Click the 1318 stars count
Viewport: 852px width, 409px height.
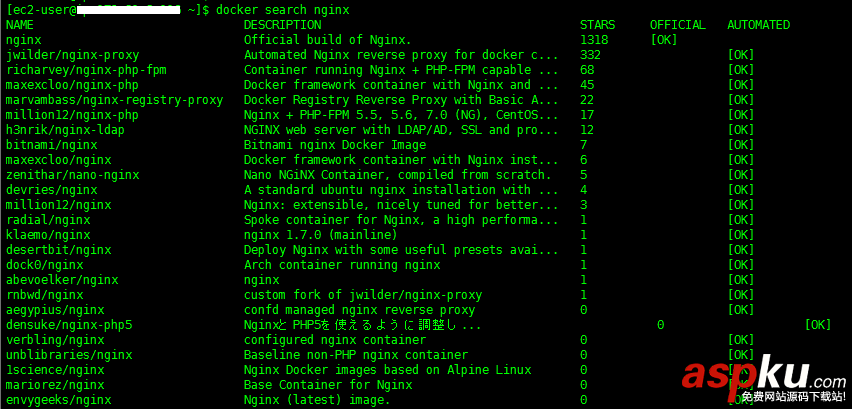click(x=593, y=40)
